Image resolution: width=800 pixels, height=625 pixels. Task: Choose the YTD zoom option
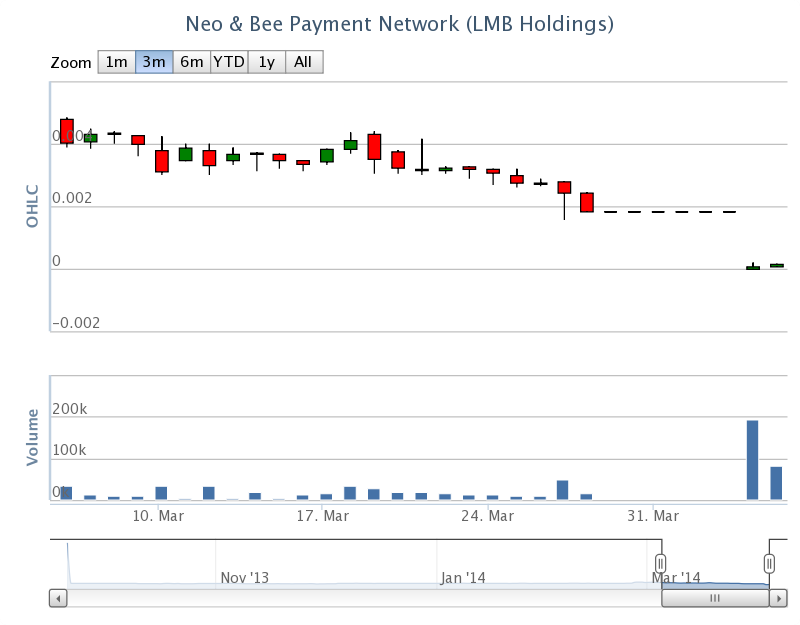point(229,62)
